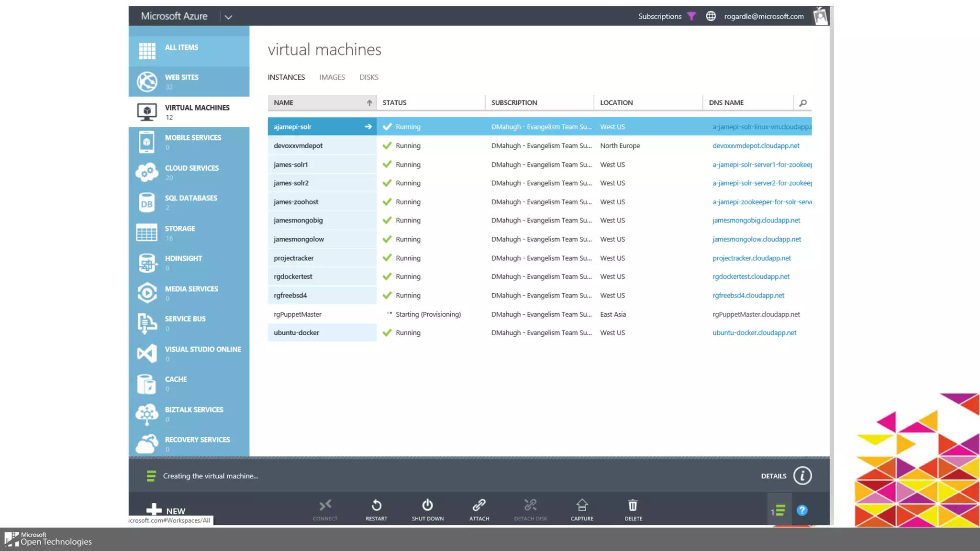This screenshot has width=980, height=551.
Task: Click the Capture icon in command bar
Action: tap(582, 506)
